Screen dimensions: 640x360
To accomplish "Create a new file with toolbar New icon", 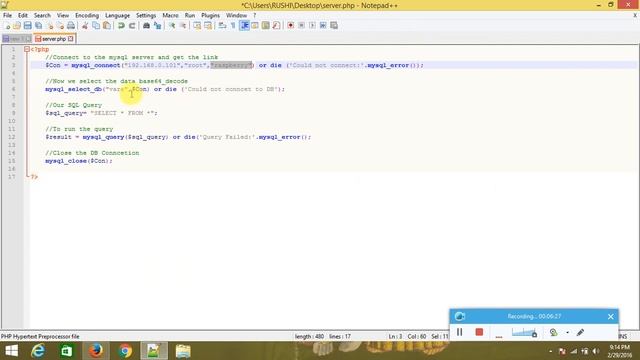I will pyautogui.click(x=7, y=26).
